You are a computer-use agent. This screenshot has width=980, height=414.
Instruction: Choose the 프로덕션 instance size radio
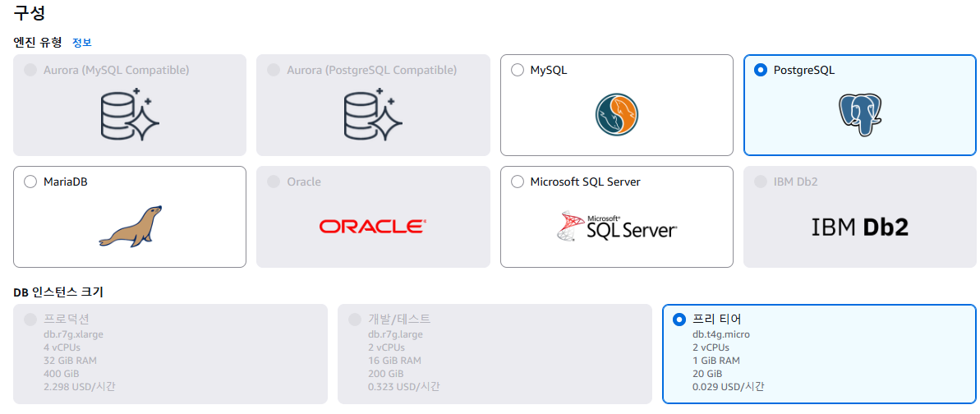tap(30, 320)
